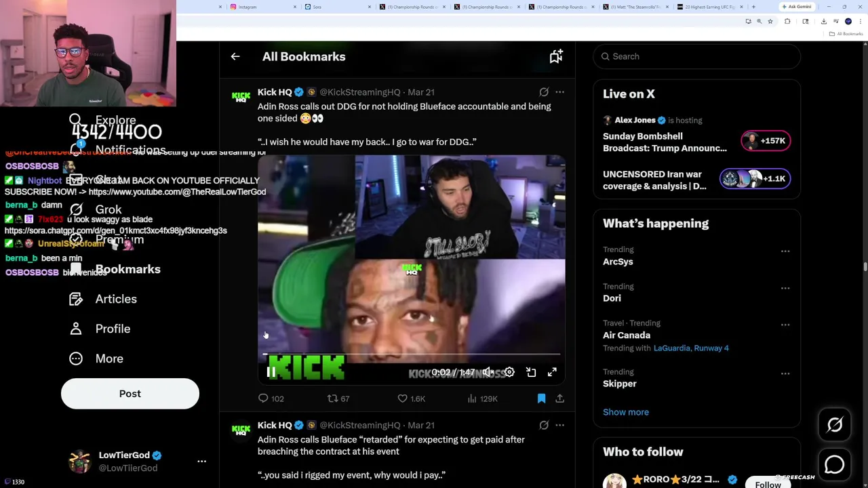The width and height of the screenshot is (868, 488).
Task: Open video settings gear icon
Action: click(x=509, y=372)
